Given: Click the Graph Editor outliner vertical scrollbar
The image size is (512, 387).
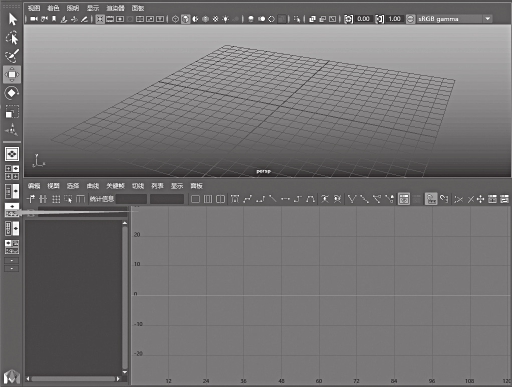Looking at the screenshot, I should click(x=125, y=297).
